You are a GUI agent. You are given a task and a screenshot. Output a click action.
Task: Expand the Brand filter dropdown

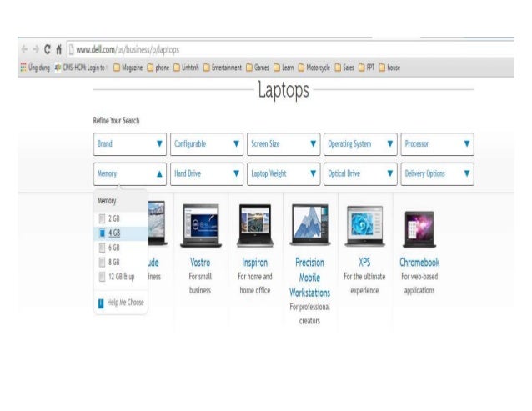(130, 144)
